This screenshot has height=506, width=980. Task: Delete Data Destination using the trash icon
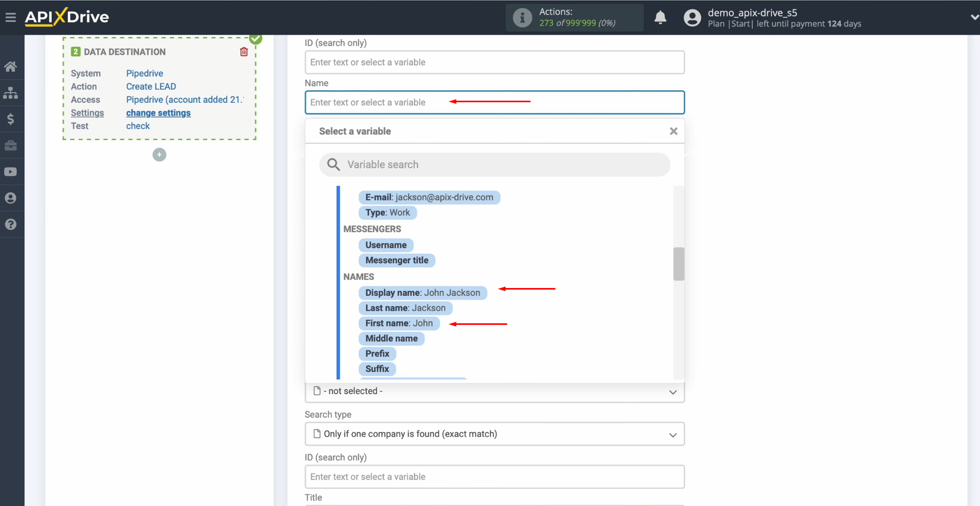[x=244, y=51]
